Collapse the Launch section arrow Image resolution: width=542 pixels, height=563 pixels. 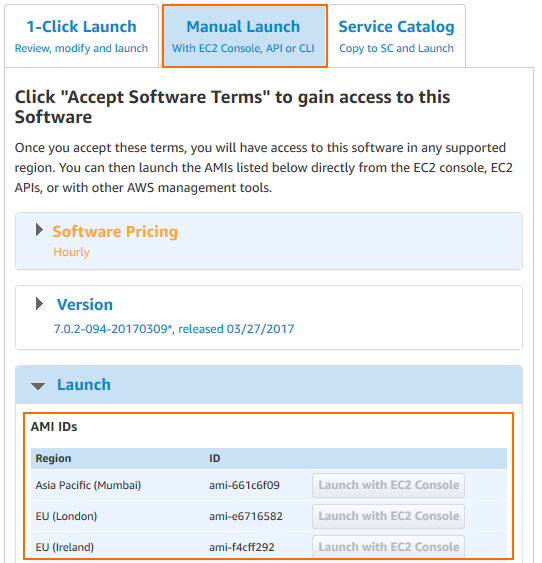pyautogui.click(x=38, y=386)
